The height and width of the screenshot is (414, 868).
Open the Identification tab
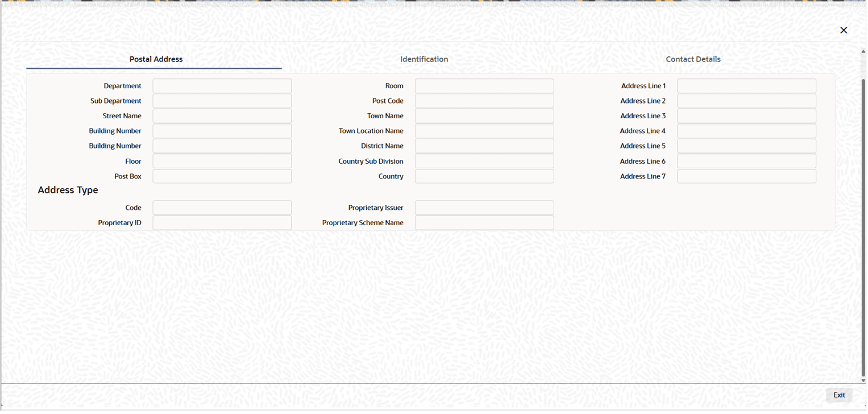(x=424, y=59)
